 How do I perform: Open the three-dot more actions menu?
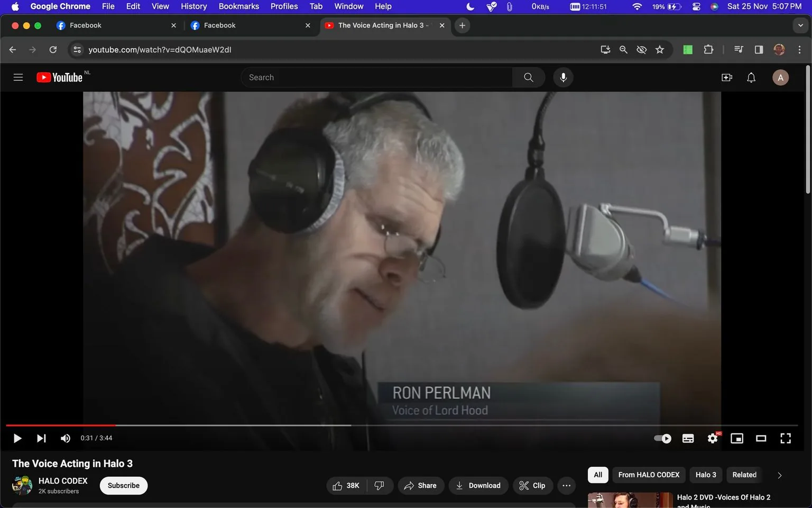click(566, 485)
